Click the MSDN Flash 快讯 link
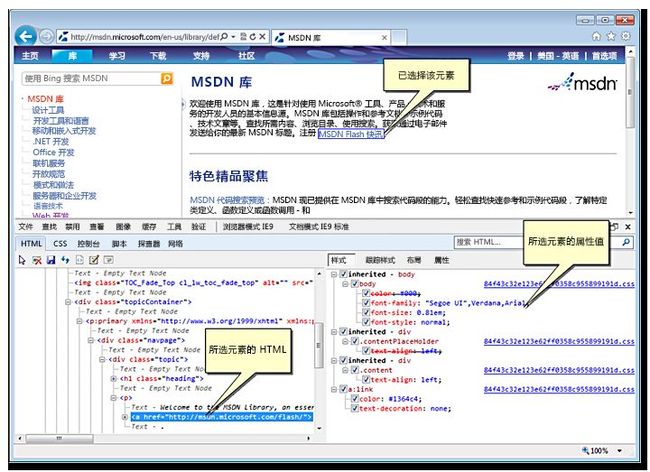The height and width of the screenshot is (472, 650). (351, 134)
